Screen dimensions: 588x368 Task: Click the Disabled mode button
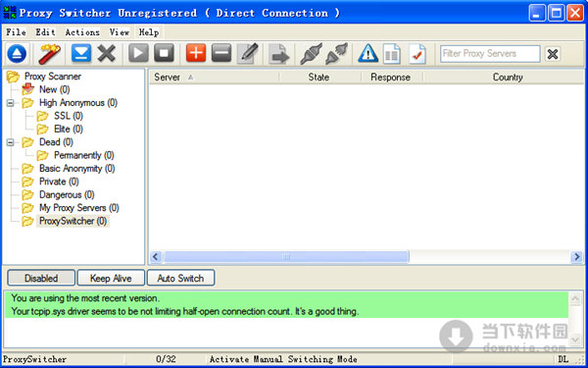coord(41,279)
